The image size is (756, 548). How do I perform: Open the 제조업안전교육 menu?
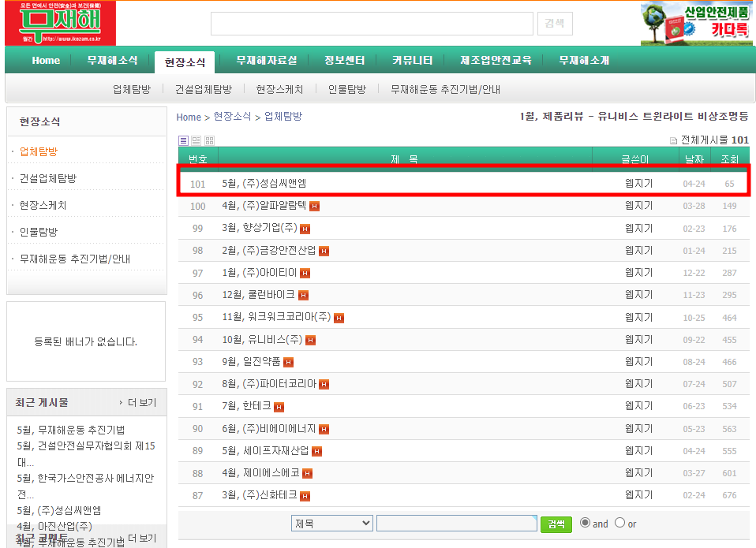click(496, 60)
